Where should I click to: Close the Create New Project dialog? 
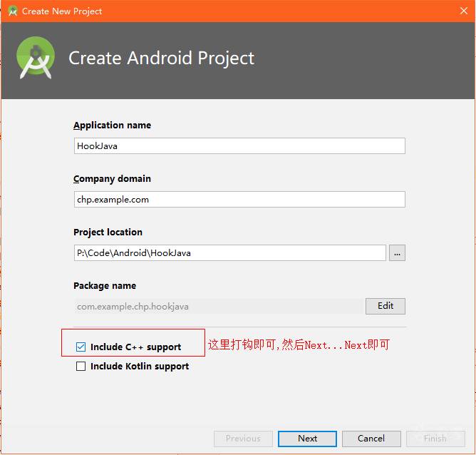click(464, 11)
